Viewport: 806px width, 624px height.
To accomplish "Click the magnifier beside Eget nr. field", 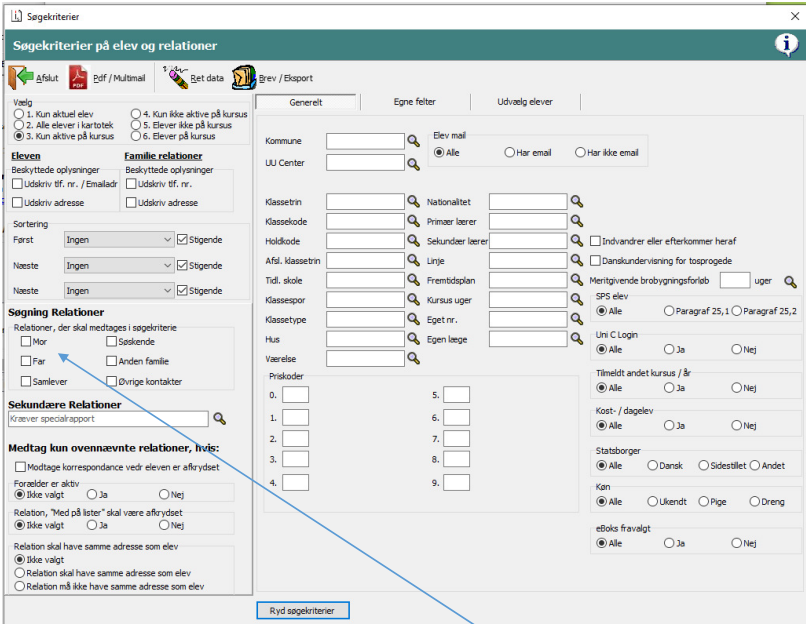I will [x=577, y=319].
